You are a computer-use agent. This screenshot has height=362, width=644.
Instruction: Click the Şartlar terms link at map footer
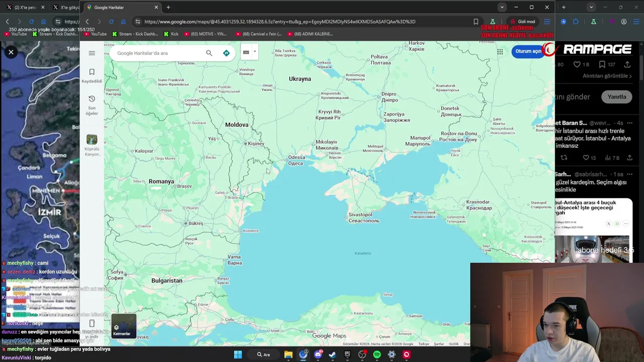point(439,344)
